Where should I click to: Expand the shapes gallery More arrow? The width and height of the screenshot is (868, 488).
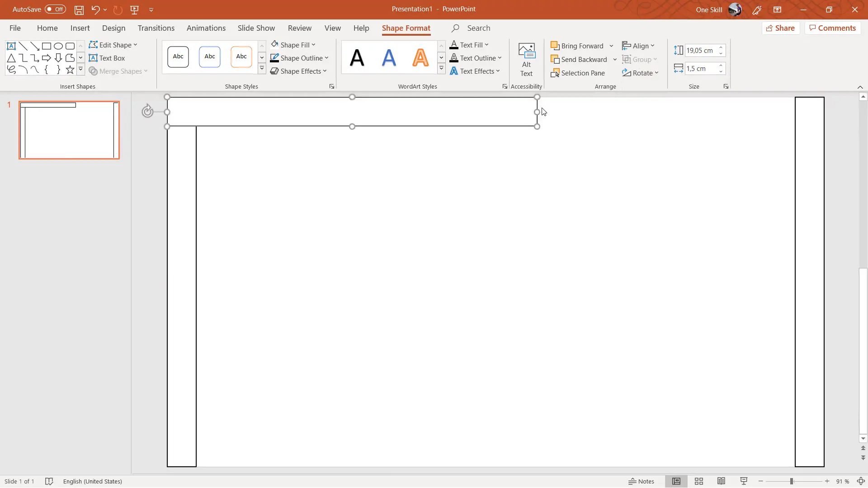(80, 69)
